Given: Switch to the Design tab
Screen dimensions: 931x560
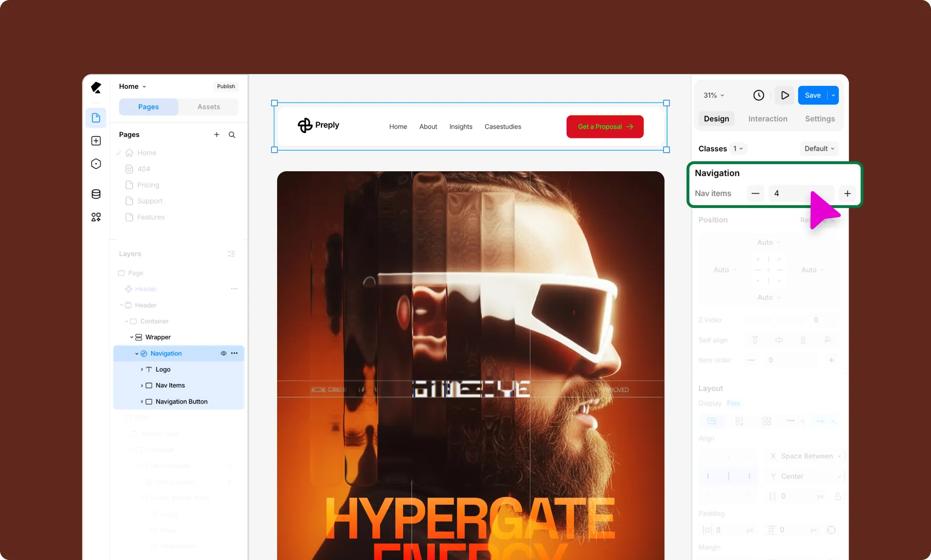Looking at the screenshot, I should point(716,119).
